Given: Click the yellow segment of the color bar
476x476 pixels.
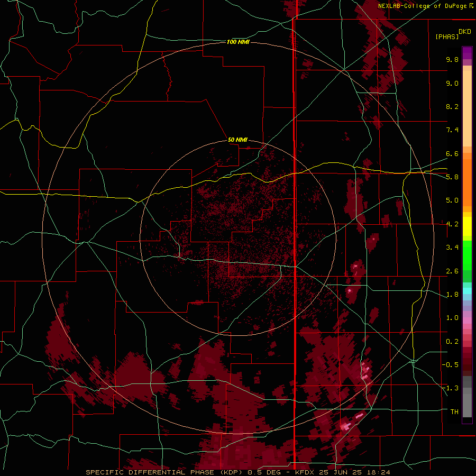Looking at the screenshot, I should [x=467, y=226].
